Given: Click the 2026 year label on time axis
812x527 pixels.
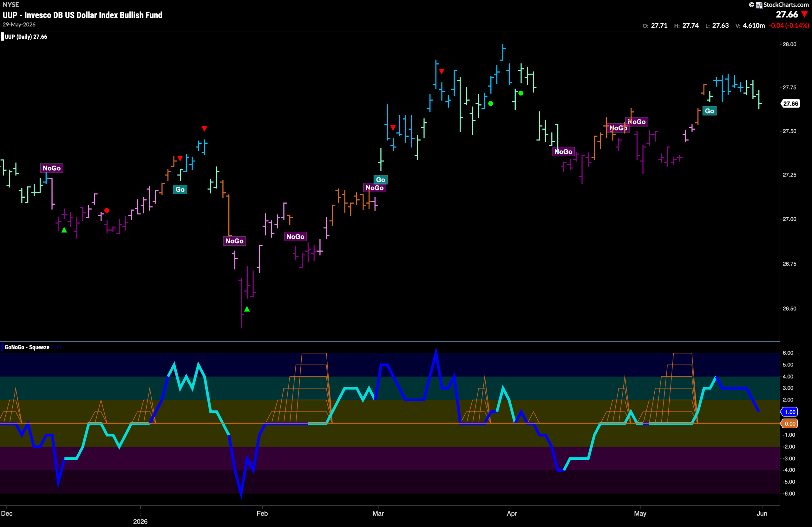Looking at the screenshot, I should 140,522.
